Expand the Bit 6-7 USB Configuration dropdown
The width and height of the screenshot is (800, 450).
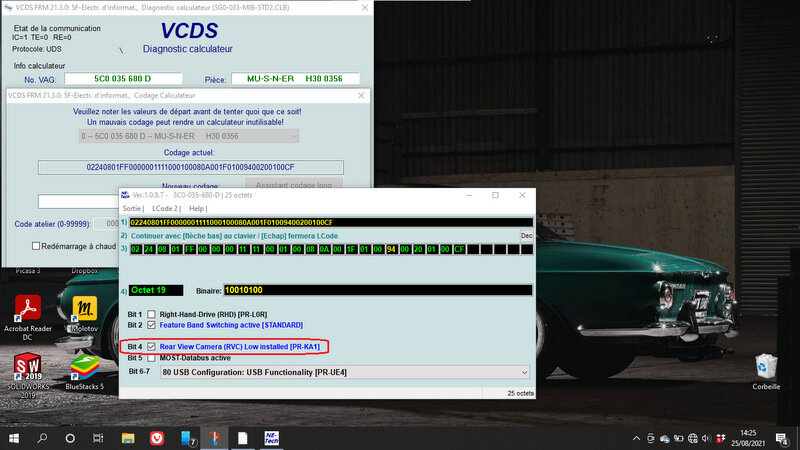pyautogui.click(x=345, y=372)
